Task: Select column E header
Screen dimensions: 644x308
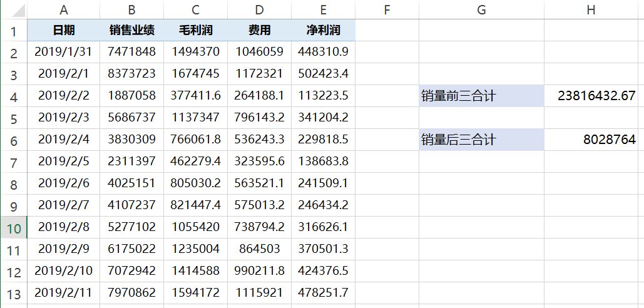Action: pos(323,10)
